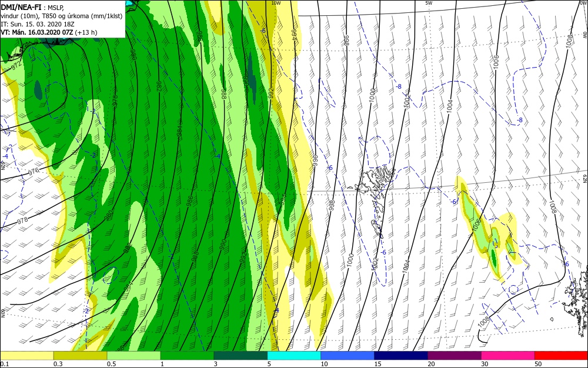Viewport: 588px width, 368px height.
Task: Choose the purple 20–30 legend swatch
Action: point(454,356)
